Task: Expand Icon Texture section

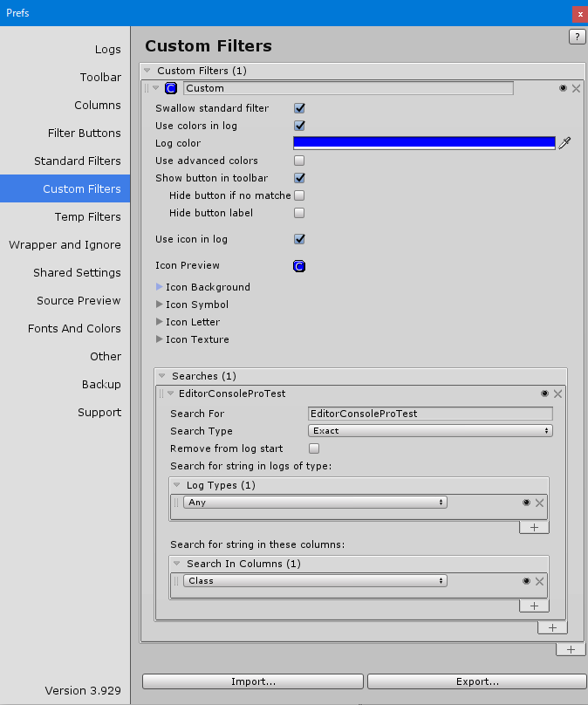Action: tap(159, 339)
